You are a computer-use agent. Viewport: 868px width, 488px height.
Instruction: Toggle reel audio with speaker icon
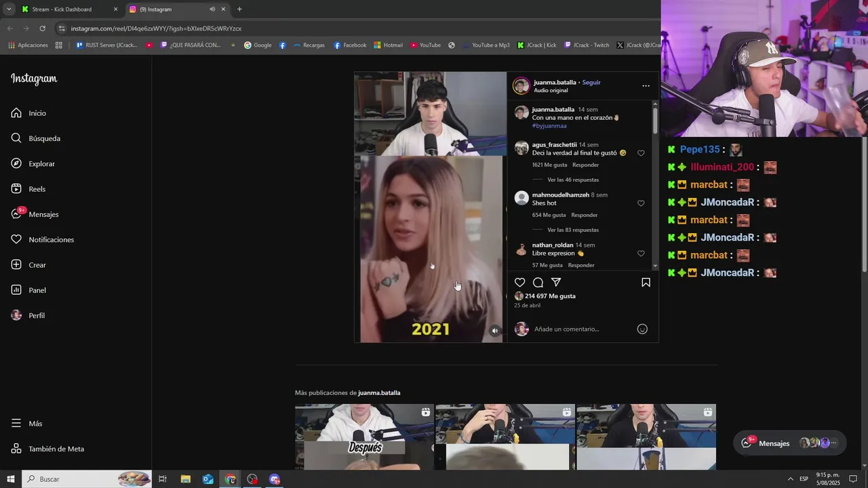[x=494, y=331]
